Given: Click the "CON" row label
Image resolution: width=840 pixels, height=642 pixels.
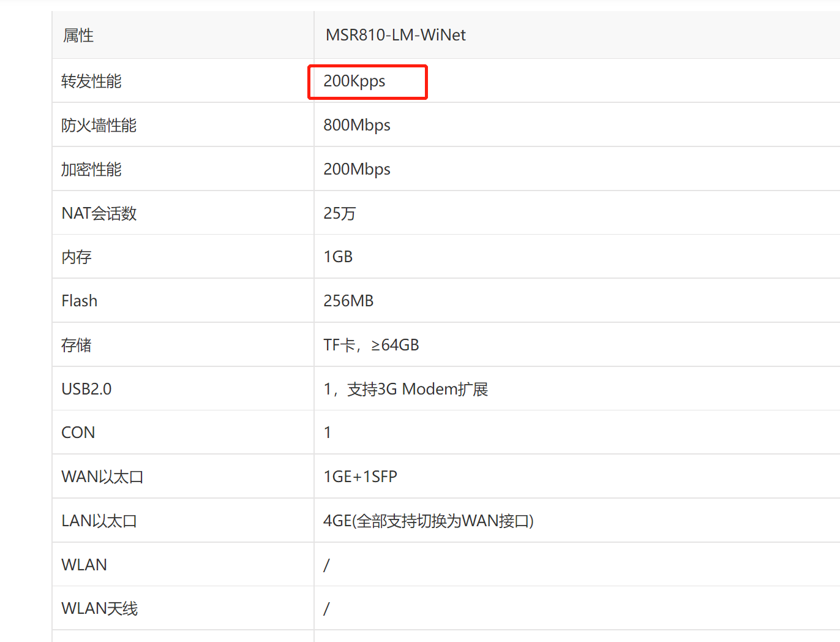Looking at the screenshot, I should 78,432.
